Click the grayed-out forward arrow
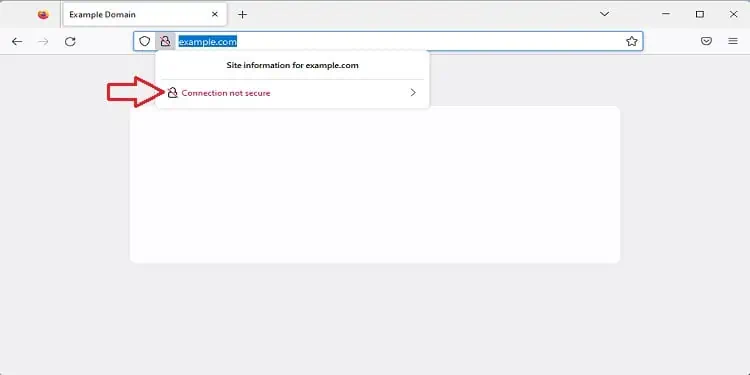 tap(44, 42)
